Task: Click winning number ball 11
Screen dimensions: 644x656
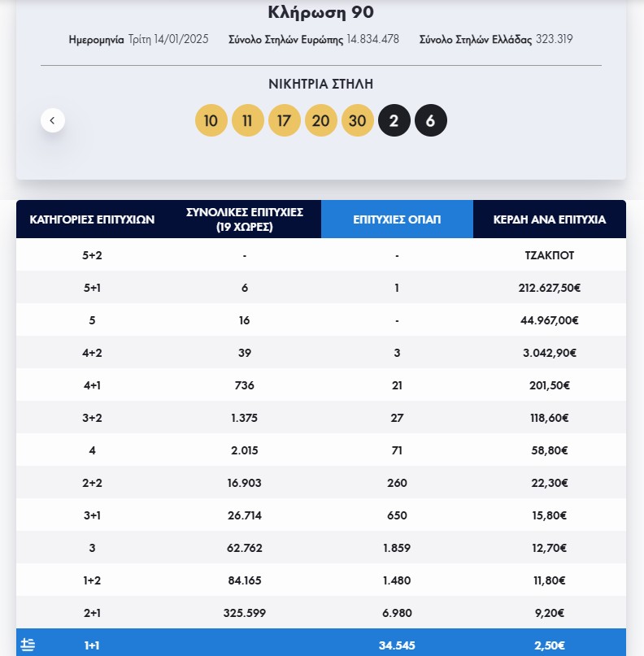Action: pyautogui.click(x=248, y=121)
